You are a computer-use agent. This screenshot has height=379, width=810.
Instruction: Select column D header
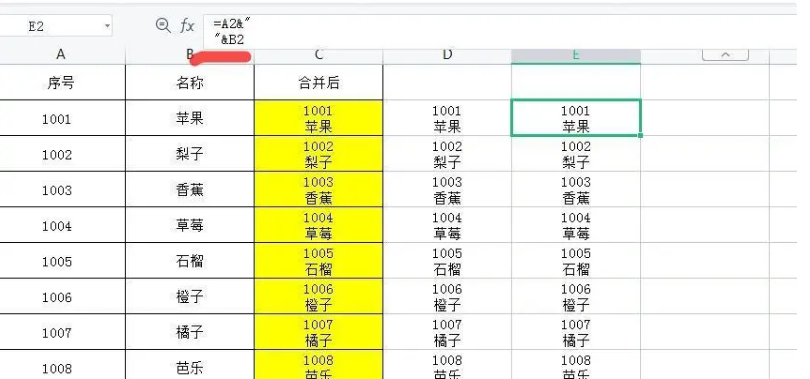pos(447,55)
